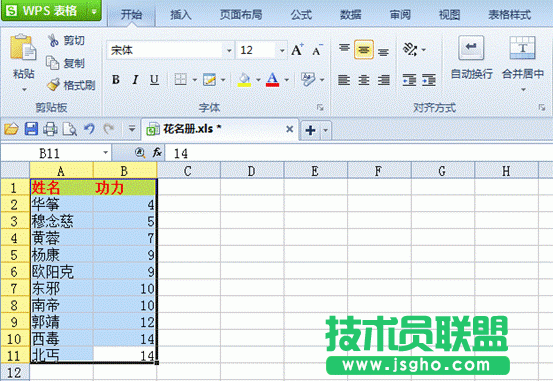Open file folder icon in quick toolbar
The width and height of the screenshot is (553, 381).
tap(11, 129)
